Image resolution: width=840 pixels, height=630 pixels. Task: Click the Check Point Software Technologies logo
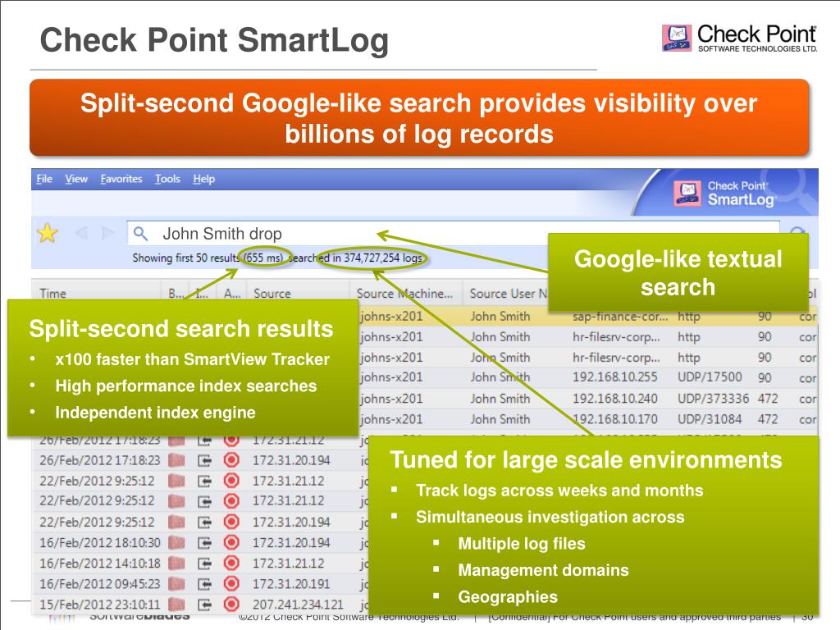coord(739,38)
